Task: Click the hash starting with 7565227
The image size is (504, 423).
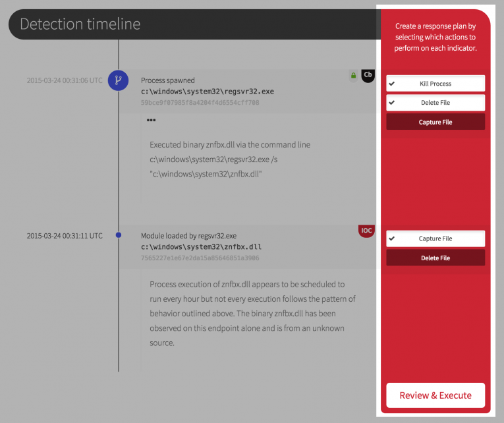Action: tap(200, 258)
